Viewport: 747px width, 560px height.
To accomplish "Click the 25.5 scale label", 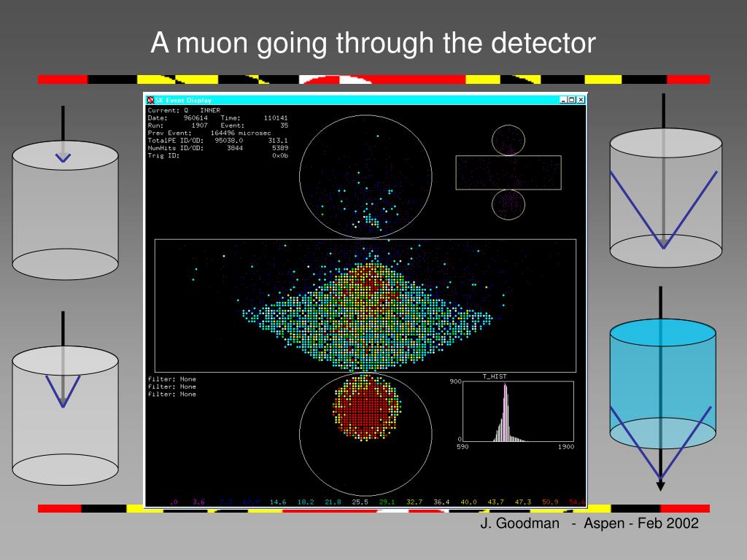I will tap(360, 502).
